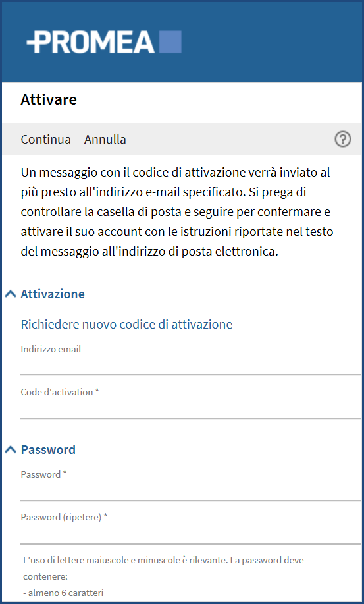The image size is (364, 604).
Task: Focus the first Password input field
Action: coord(191,490)
